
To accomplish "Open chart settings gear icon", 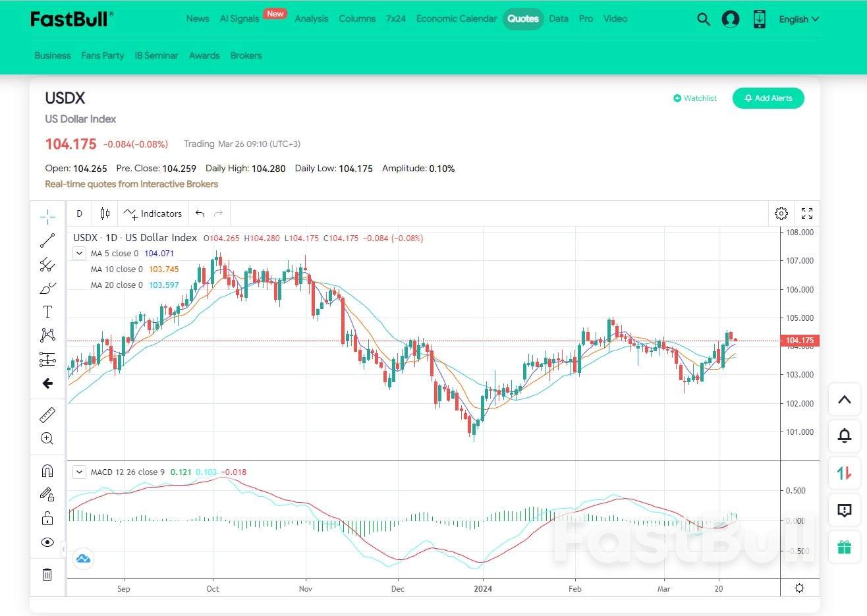I will click(781, 213).
